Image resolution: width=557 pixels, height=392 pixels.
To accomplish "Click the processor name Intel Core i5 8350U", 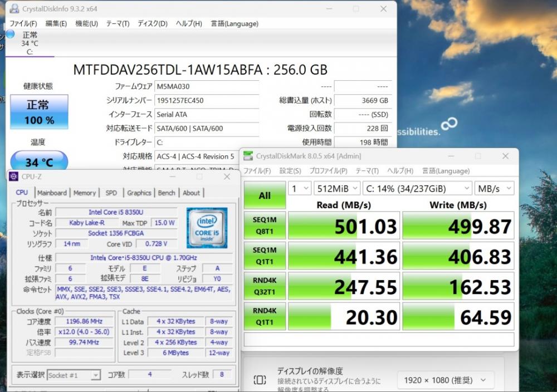I will [116, 212].
